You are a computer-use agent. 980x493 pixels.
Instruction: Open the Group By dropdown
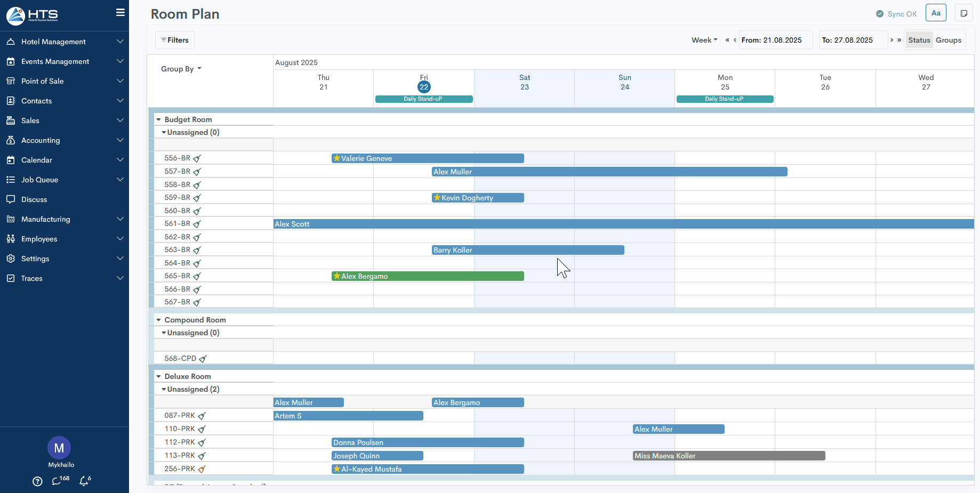tap(181, 69)
